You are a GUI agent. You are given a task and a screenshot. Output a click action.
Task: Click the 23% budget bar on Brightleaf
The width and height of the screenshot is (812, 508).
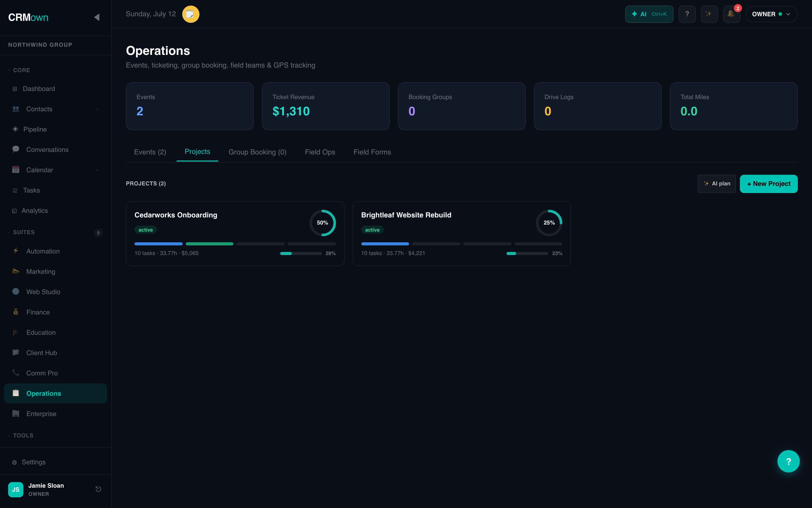527,253
